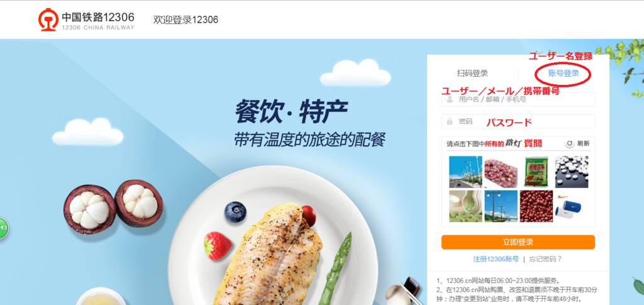Select captcha image of streetlights on highway
Viewport: 644px width, 305px height.
[x=465, y=172]
